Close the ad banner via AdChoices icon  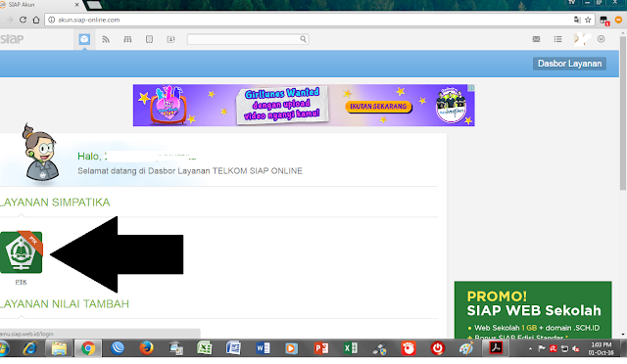pyautogui.click(x=471, y=88)
